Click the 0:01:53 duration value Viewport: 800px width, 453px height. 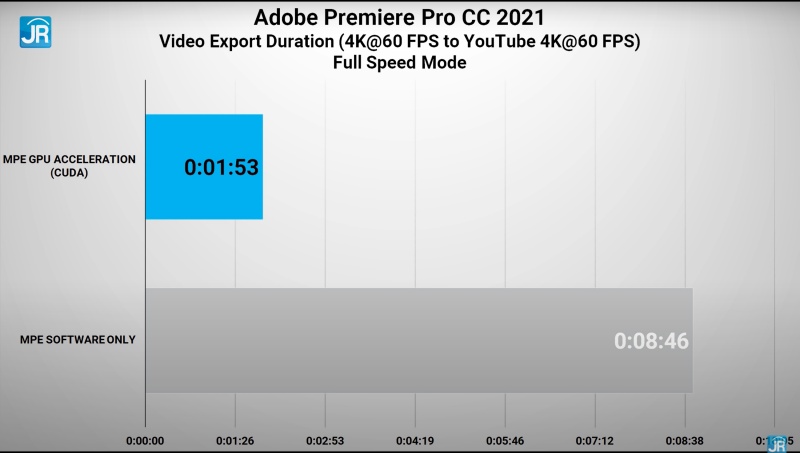[x=221, y=167]
